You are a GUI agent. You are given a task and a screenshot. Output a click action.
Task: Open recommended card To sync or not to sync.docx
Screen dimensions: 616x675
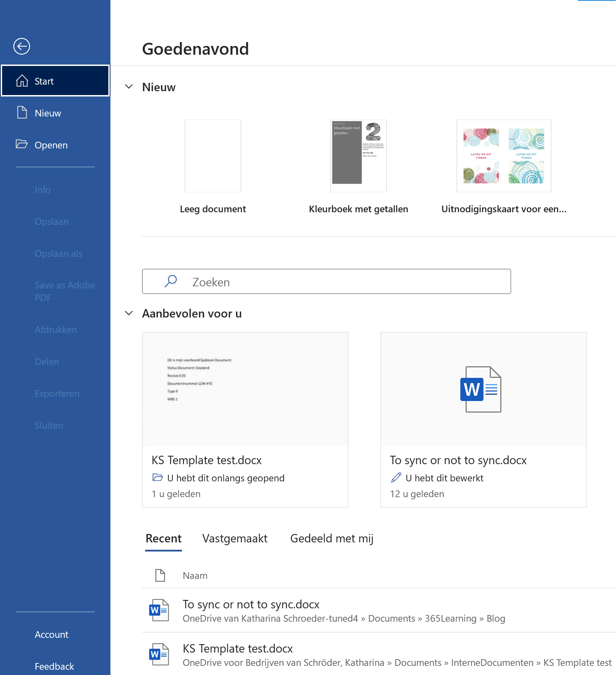tap(483, 419)
